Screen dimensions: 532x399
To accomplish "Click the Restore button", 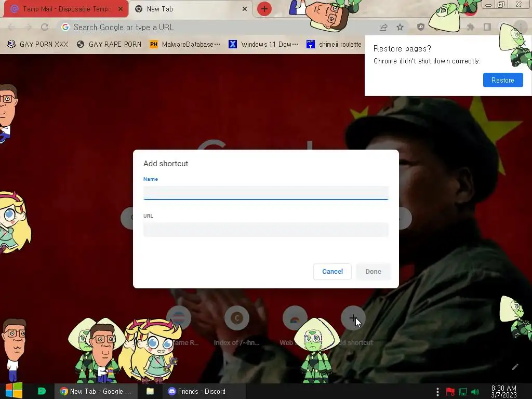I will tap(503, 80).
